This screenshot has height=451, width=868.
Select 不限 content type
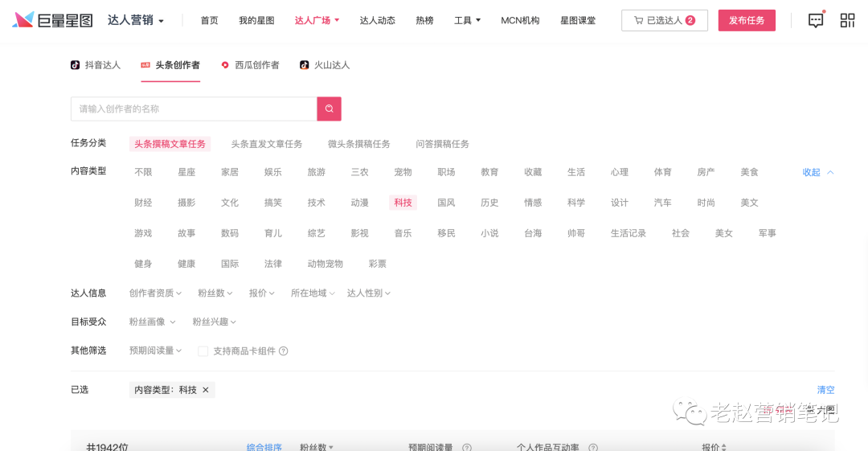pos(143,172)
